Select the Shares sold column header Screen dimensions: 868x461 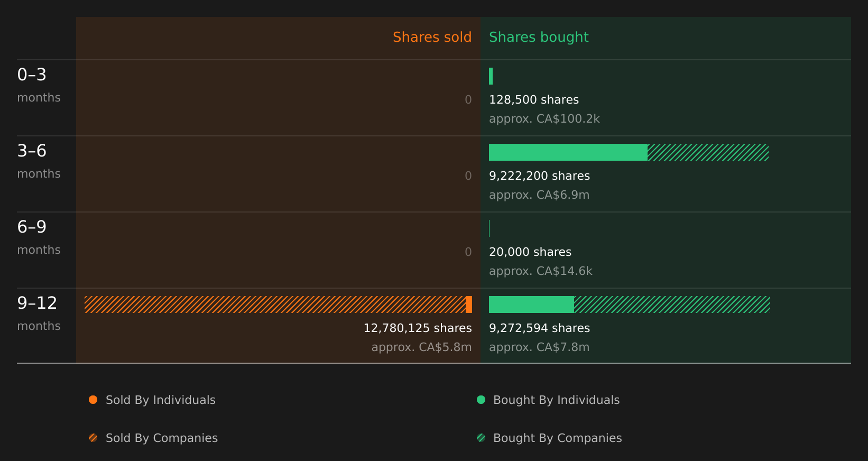[x=432, y=37]
